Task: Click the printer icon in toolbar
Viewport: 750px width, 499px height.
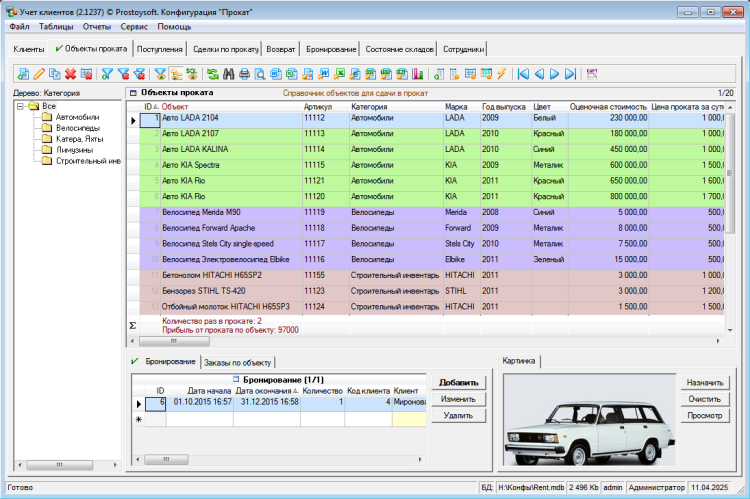Action: [x=244, y=74]
